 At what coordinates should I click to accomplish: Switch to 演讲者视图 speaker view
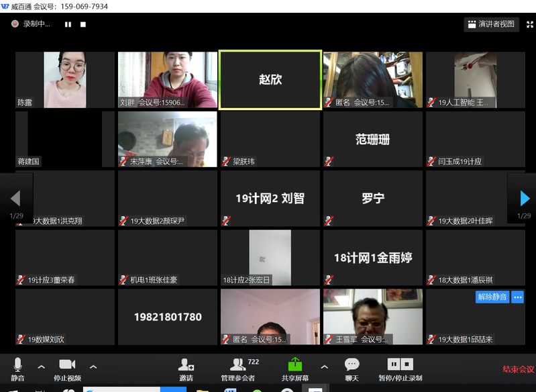pos(491,24)
